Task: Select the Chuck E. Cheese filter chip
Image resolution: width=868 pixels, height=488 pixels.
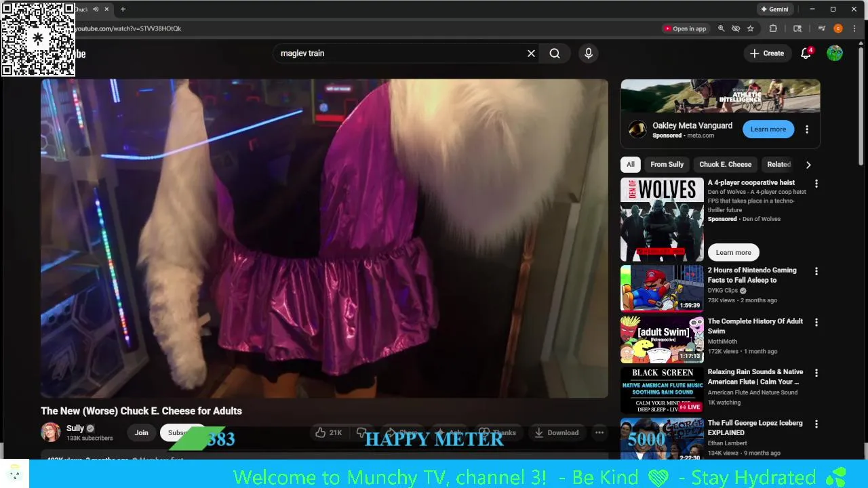Action: coord(725,164)
